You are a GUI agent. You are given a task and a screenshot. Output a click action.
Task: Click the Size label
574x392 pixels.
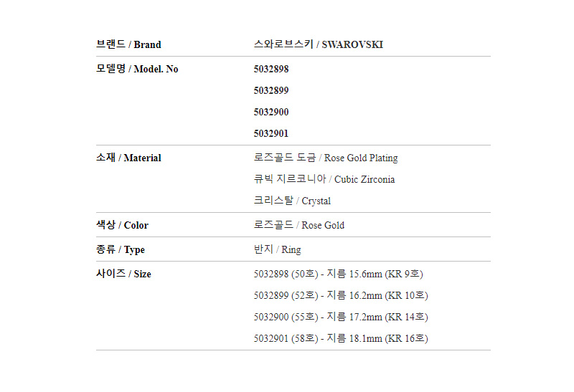click(x=123, y=274)
